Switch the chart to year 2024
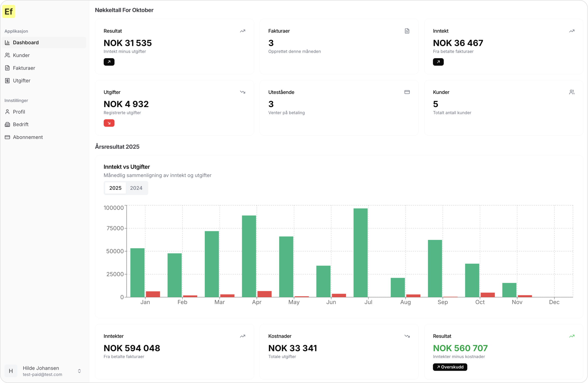The height and width of the screenshot is (383, 588). 136,188
